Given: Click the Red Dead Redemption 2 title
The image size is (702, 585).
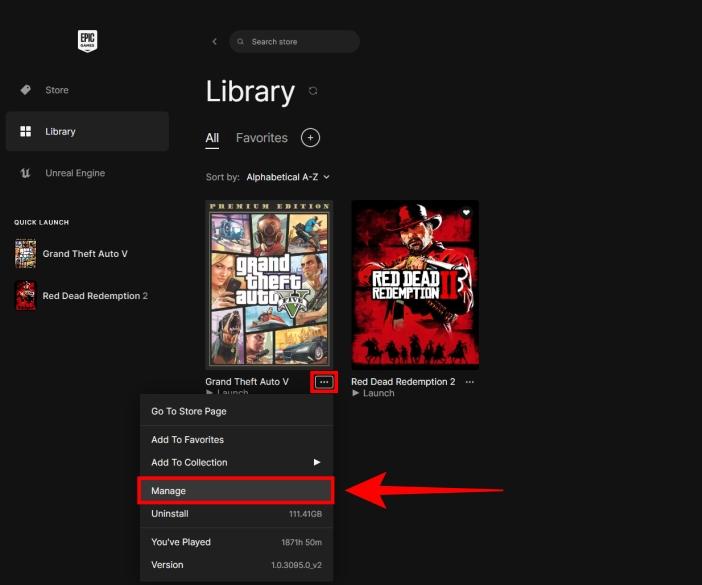Looking at the screenshot, I should tap(403, 382).
